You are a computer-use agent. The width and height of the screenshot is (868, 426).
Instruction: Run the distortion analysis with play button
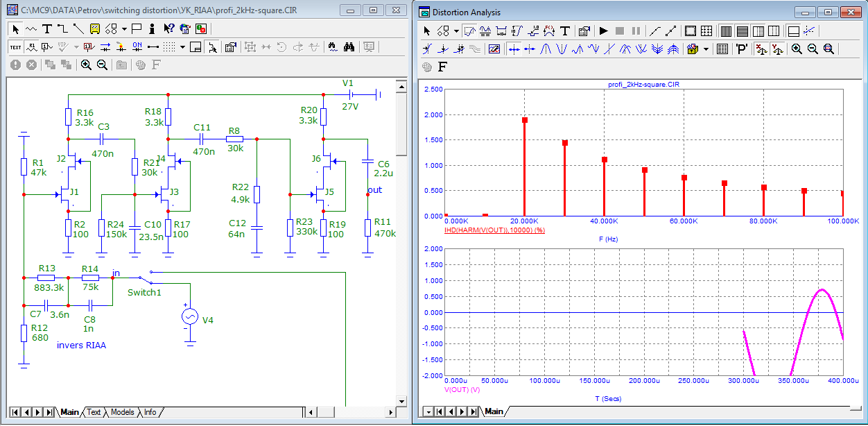click(x=603, y=31)
